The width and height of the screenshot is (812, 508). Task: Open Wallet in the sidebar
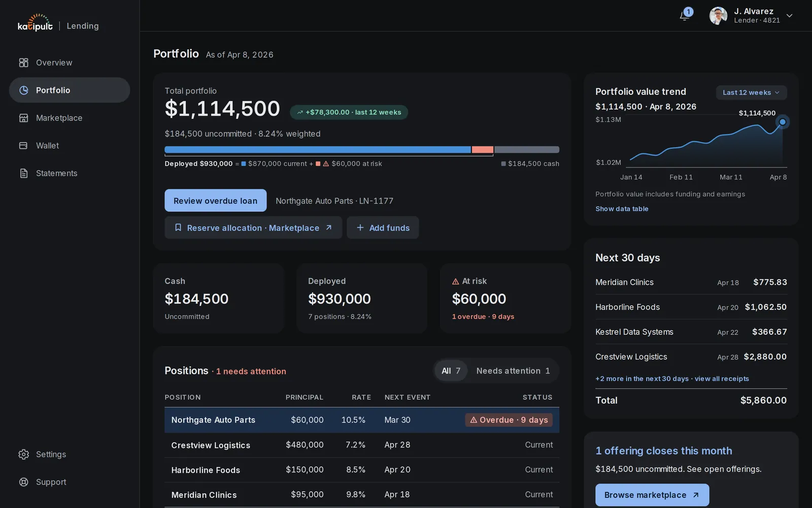coord(70,145)
